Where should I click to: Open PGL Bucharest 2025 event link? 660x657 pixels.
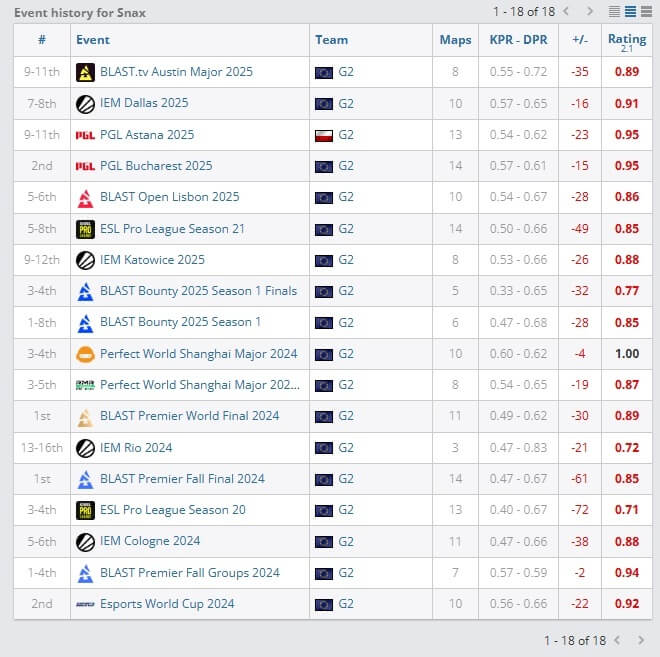tap(156, 166)
